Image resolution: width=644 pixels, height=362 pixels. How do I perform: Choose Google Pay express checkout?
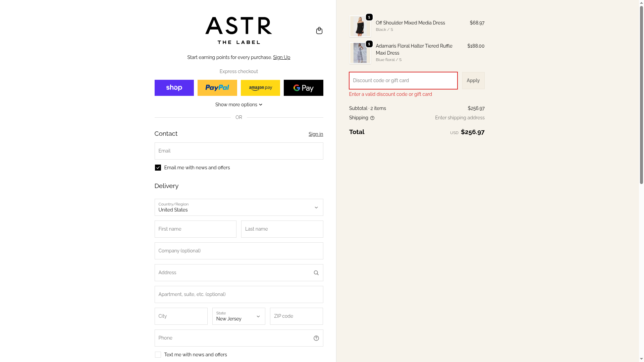click(x=303, y=88)
